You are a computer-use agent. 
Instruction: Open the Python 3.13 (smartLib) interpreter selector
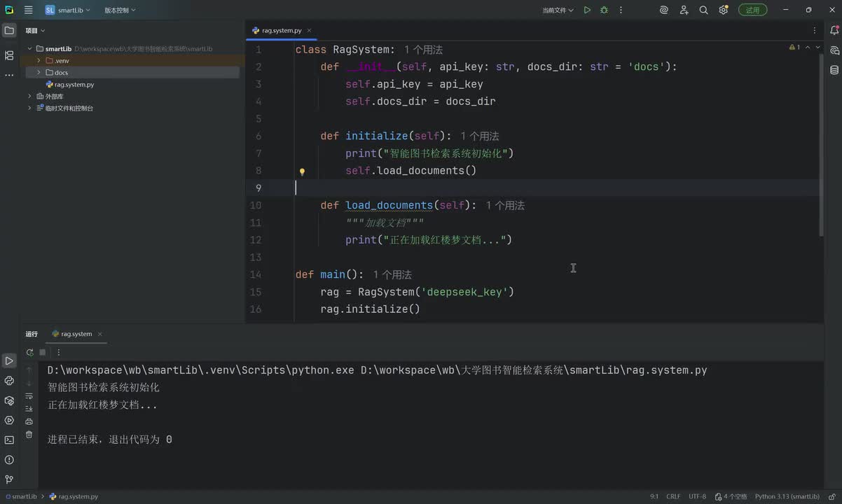click(x=787, y=496)
